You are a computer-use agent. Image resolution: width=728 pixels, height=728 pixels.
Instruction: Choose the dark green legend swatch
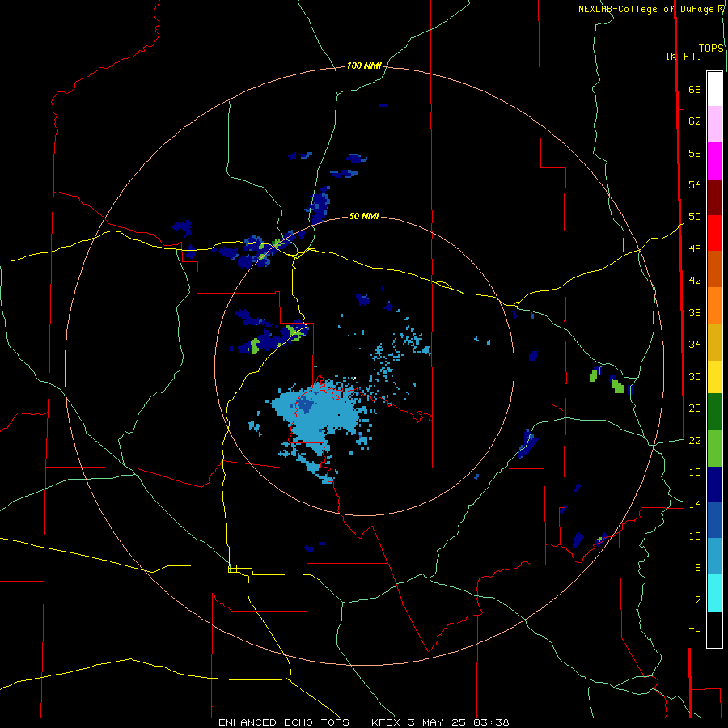click(714, 412)
